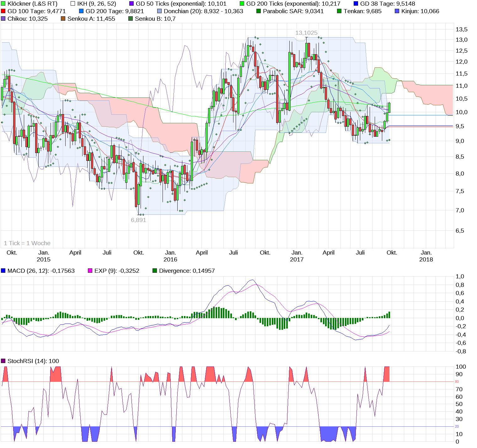Click the Parabolic SAR legend swatch
The image size is (477, 448).
click(259, 11)
